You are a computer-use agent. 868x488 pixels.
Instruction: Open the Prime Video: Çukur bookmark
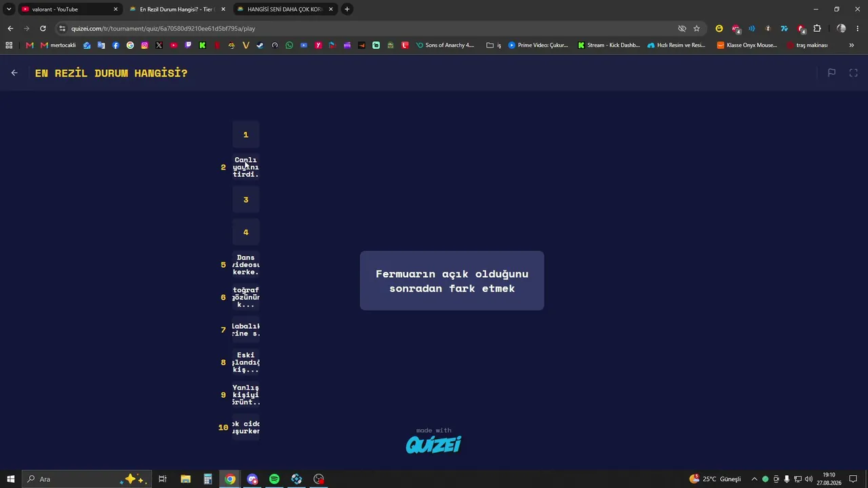coord(538,45)
